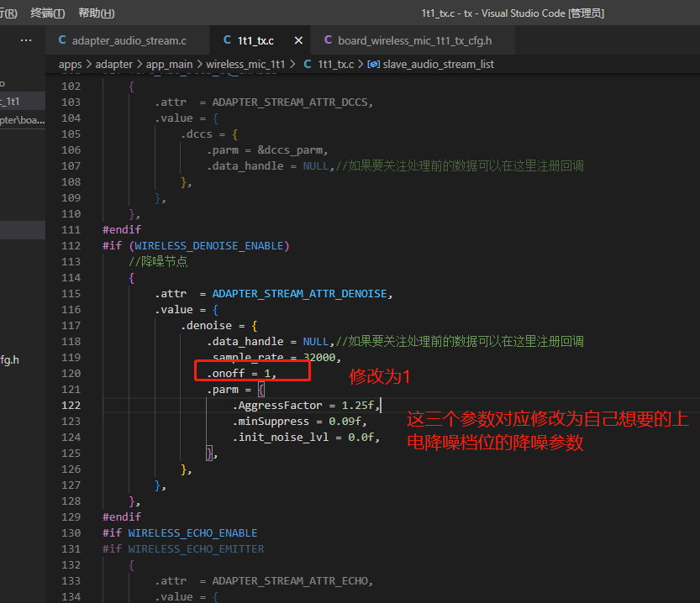Click .denoise on line 117
This screenshot has width=700, height=603.
[x=206, y=326]
